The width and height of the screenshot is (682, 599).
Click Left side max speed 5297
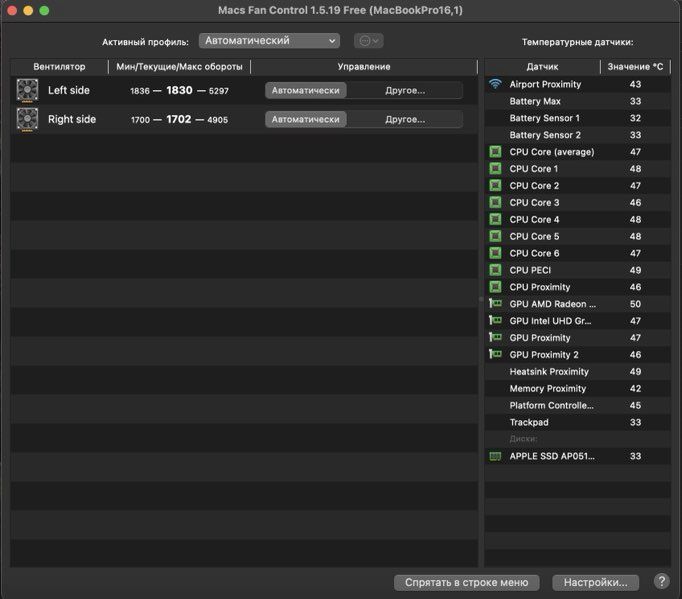(x=218, y=91)
